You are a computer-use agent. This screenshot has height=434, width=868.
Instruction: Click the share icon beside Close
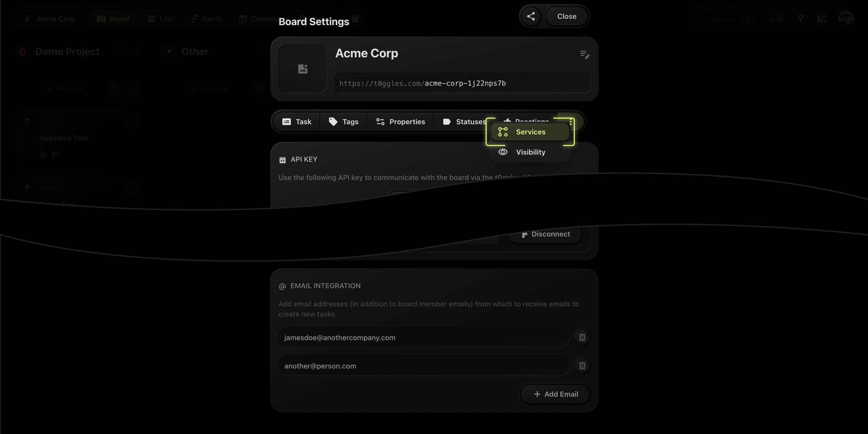pos(531,16)
